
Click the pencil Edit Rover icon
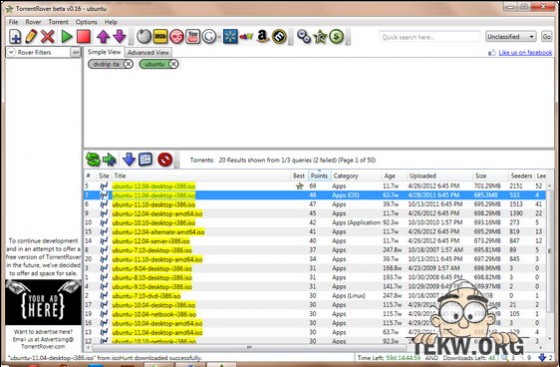(31, 36)
